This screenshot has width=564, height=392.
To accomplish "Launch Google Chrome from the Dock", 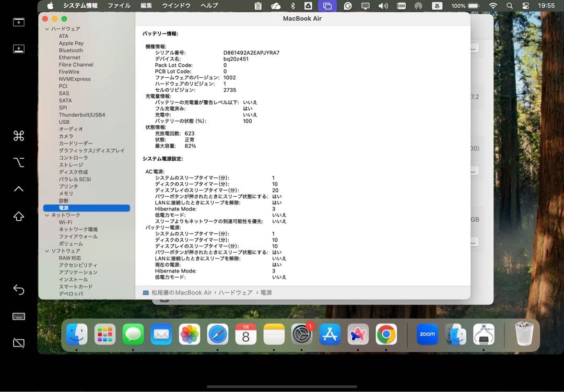I will (386, 335).
